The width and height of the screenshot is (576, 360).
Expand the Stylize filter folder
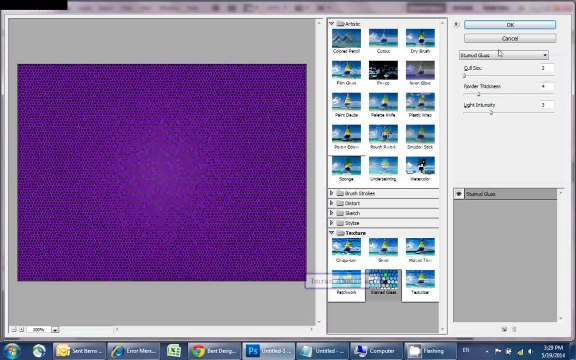pos(331,223)
